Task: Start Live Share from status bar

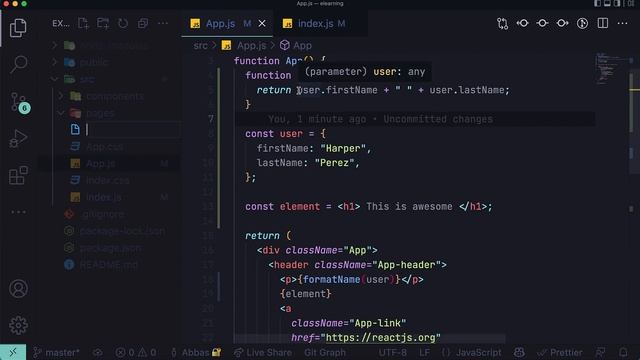Action: point(263,352)
